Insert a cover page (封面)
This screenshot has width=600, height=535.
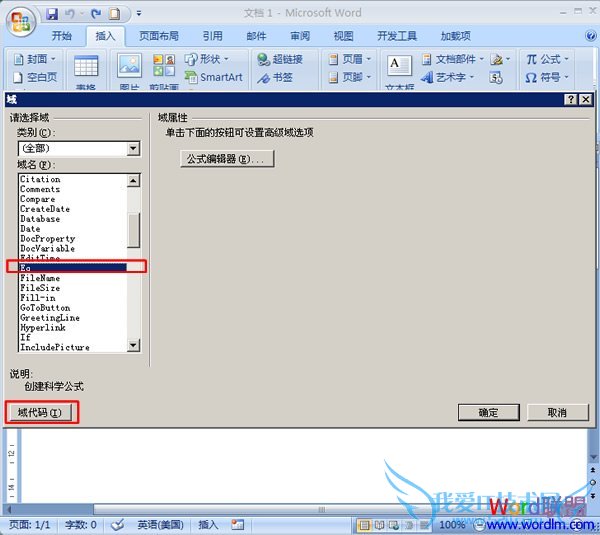[x=34, y=59]
